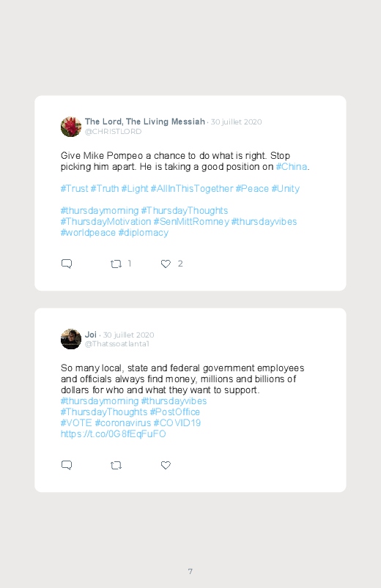The width and height of the screenshot is (381, 588).
Task: Follow the https://t.co/0G8fEqFuFO link
Action: click(x=113, y=434)
